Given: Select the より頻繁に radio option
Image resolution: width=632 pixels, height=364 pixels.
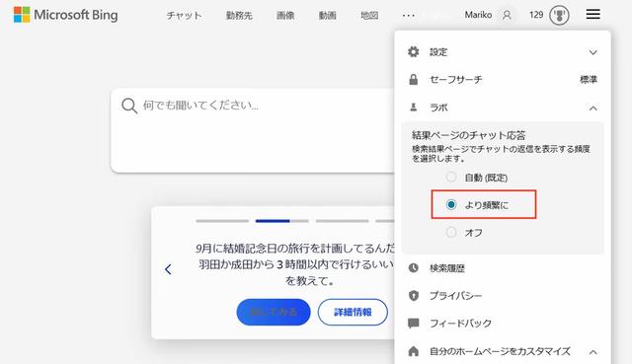Looking at the screenshot, I should tap(451, 204).
